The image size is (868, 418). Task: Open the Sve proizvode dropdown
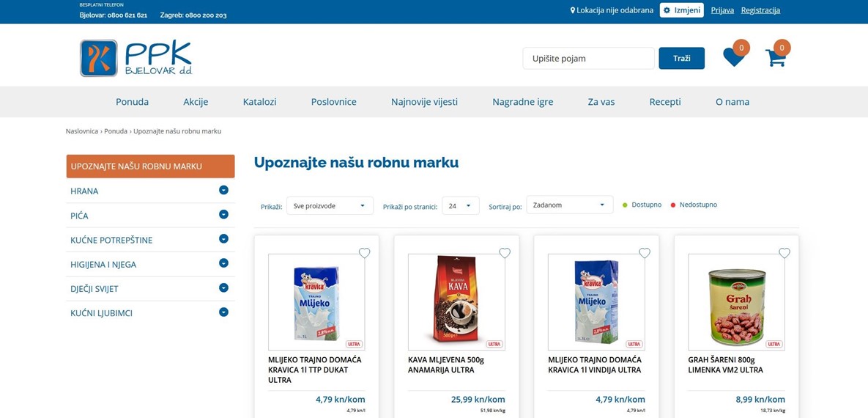click(330, 205)
